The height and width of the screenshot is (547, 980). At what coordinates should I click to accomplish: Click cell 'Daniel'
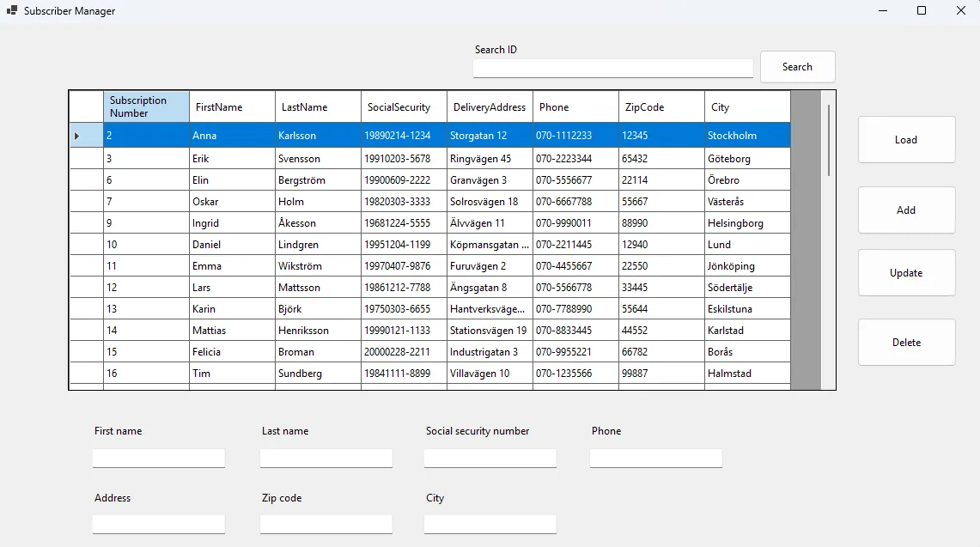tap(232, 245)
